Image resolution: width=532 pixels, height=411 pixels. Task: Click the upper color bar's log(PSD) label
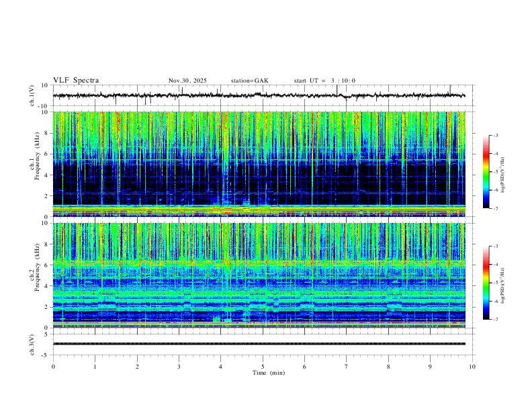click(502, 175)
